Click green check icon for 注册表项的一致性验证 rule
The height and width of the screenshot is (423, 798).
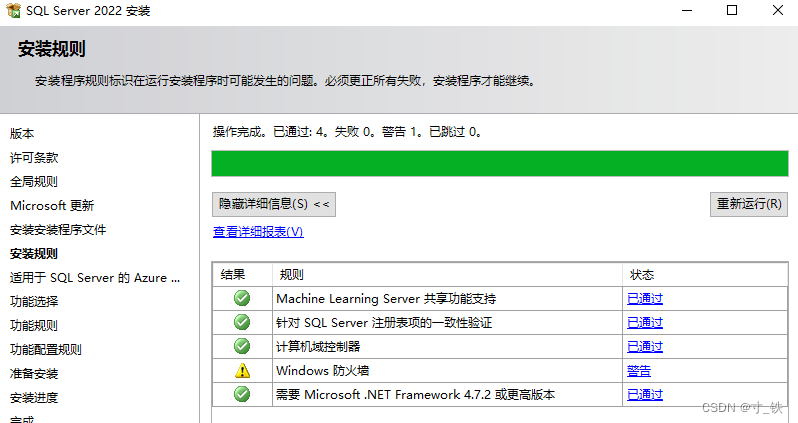[242, 322]
